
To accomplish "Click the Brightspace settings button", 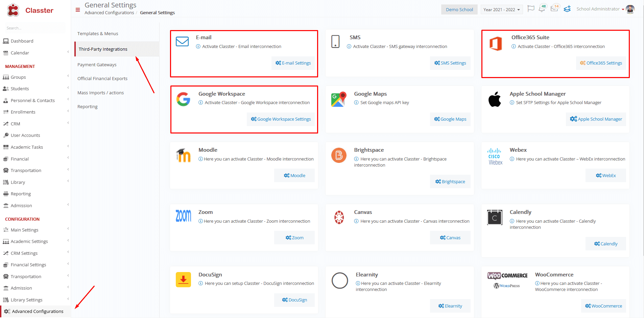I will 450,181.
